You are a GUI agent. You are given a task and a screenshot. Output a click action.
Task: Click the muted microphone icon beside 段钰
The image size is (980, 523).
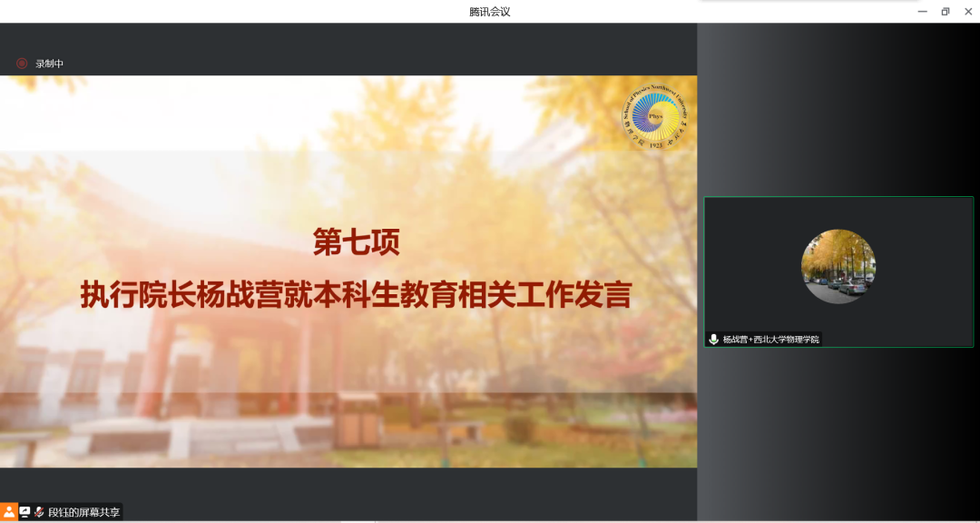pyautogui.click(x=39, y=512)
